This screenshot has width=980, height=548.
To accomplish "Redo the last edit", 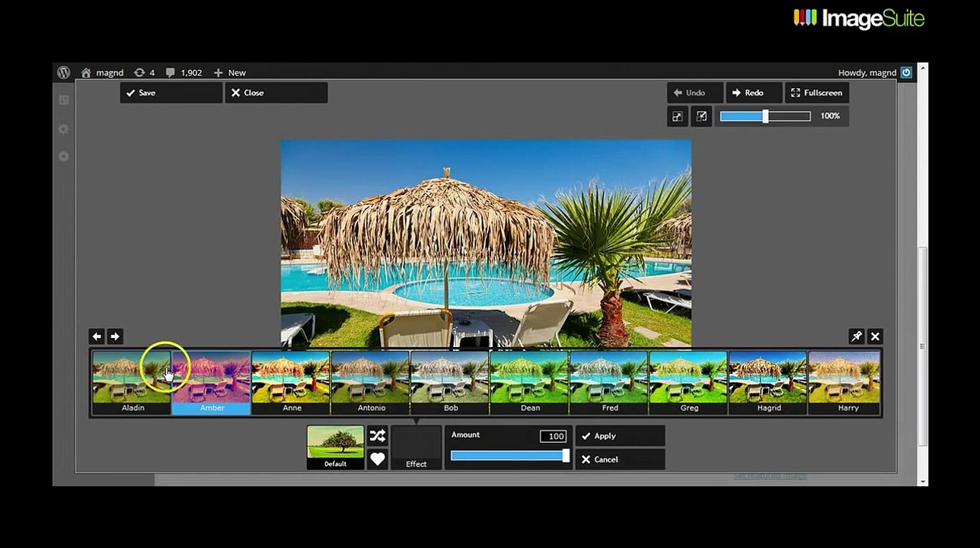I will point(754,93).
